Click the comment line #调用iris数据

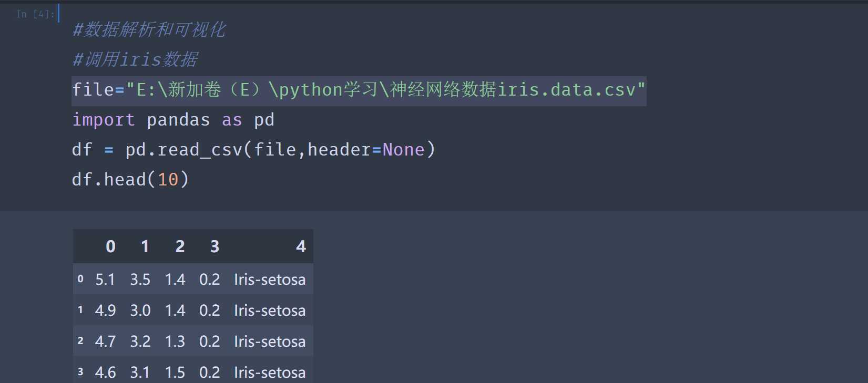pyautogui.click(x=135, y=59)
